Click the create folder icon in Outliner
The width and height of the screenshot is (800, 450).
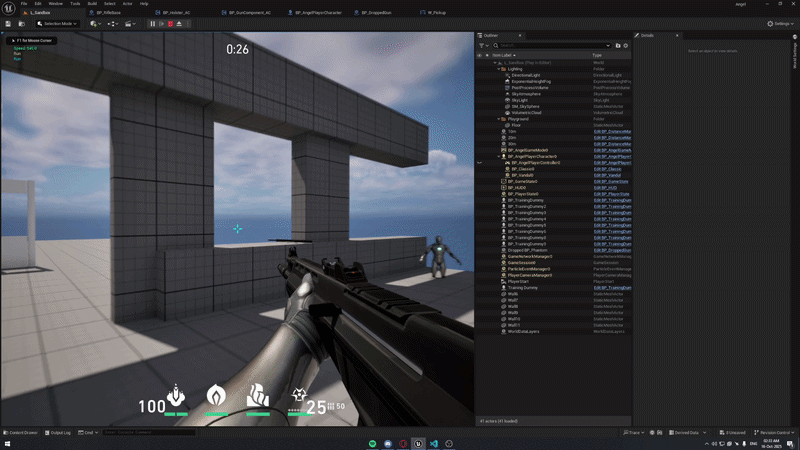[617, 45]
